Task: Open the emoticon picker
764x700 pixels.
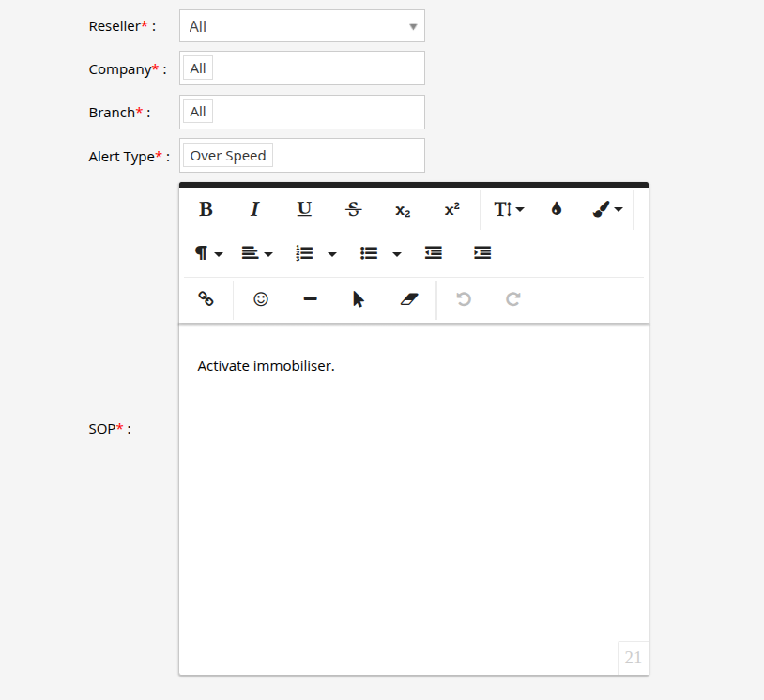Action: pos(261,299)
